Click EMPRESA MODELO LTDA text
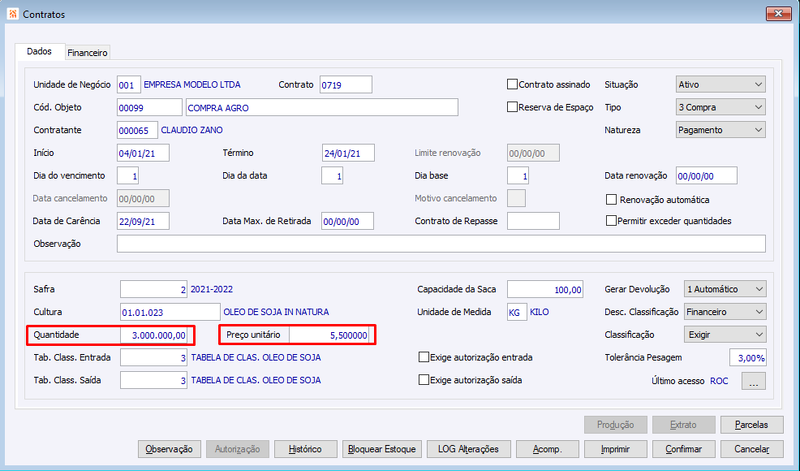Screen dimensions: 800x471 [192, 85]
